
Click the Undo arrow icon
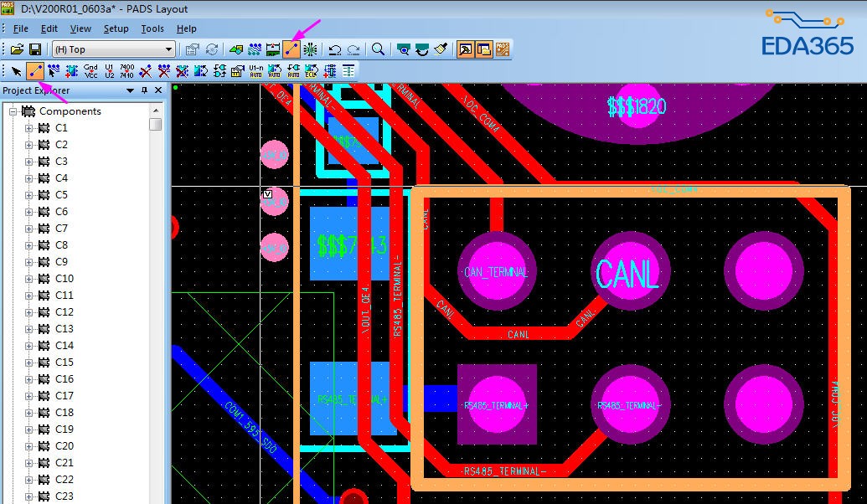tap(335, 49)
